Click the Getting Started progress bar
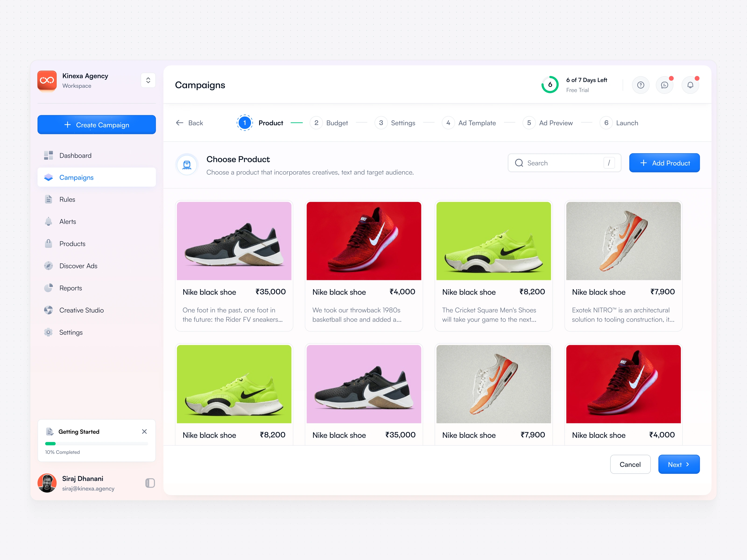 point(97,444)
